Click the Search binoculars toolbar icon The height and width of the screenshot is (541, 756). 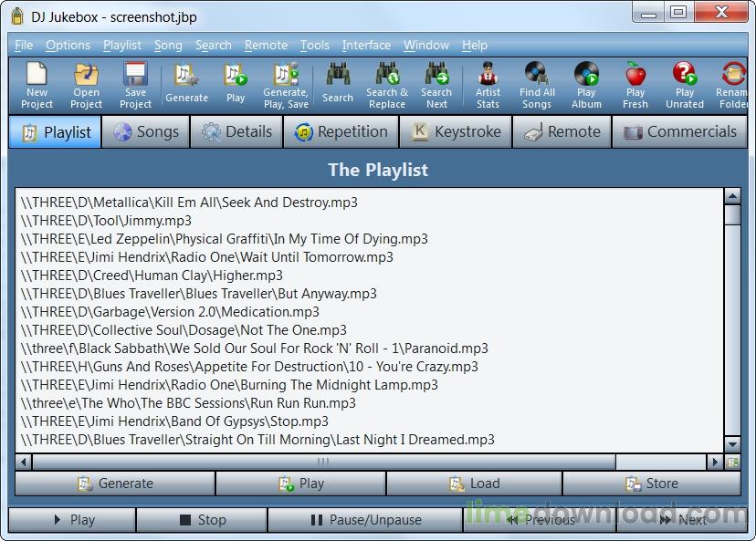point(337,84)
